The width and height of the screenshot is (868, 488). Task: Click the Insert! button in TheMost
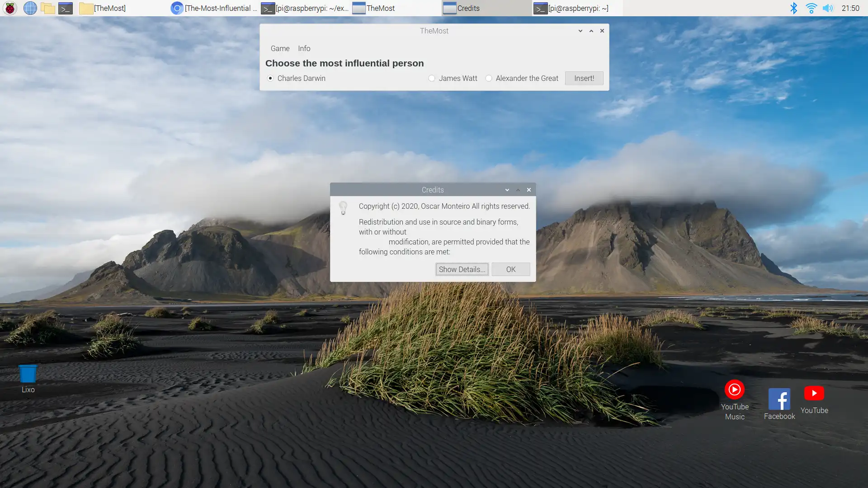pyautogui.click(x=584, y=78)
